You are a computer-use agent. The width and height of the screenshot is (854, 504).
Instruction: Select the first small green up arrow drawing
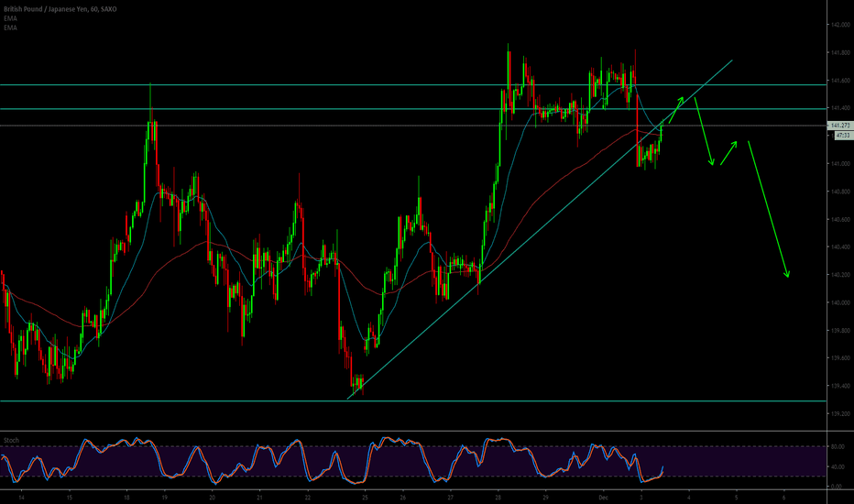pos(674,109)
